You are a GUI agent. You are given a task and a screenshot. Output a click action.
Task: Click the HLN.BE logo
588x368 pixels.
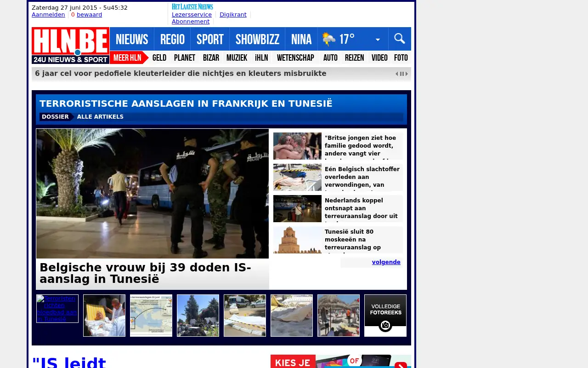pos(70,45)
